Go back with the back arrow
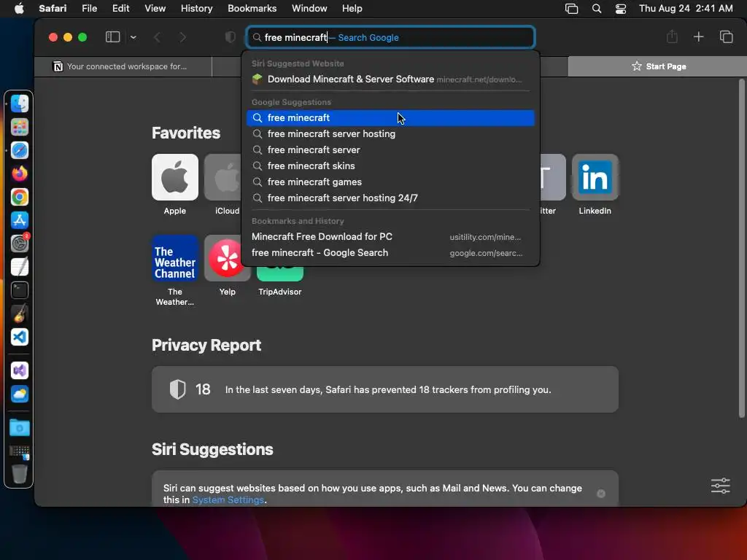The width and height of the screenshot is (747, 560). click(x=158, y=37)
